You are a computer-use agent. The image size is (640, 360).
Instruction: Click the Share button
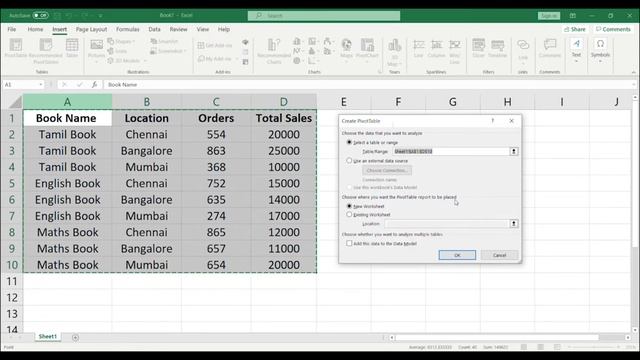pos(575,29)
